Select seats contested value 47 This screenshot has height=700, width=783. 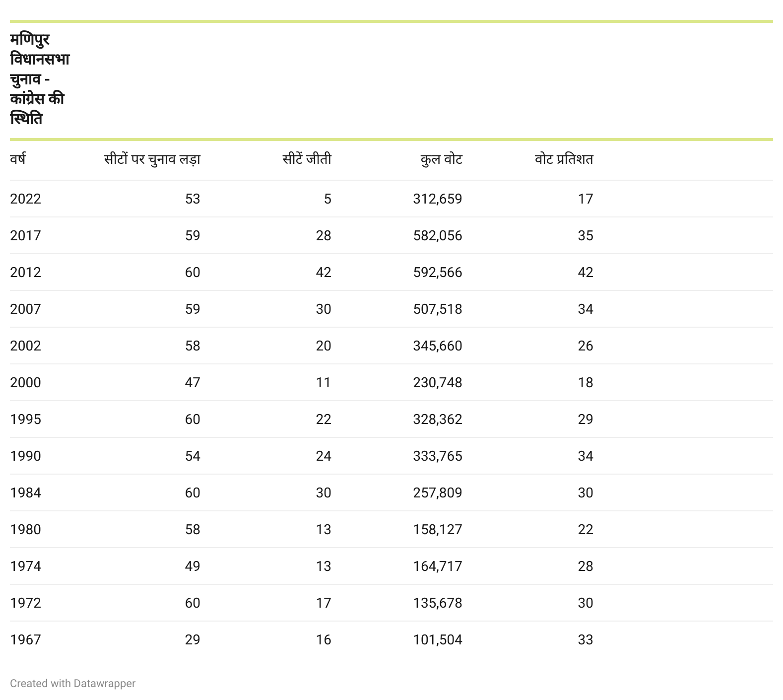pos(192,383)
